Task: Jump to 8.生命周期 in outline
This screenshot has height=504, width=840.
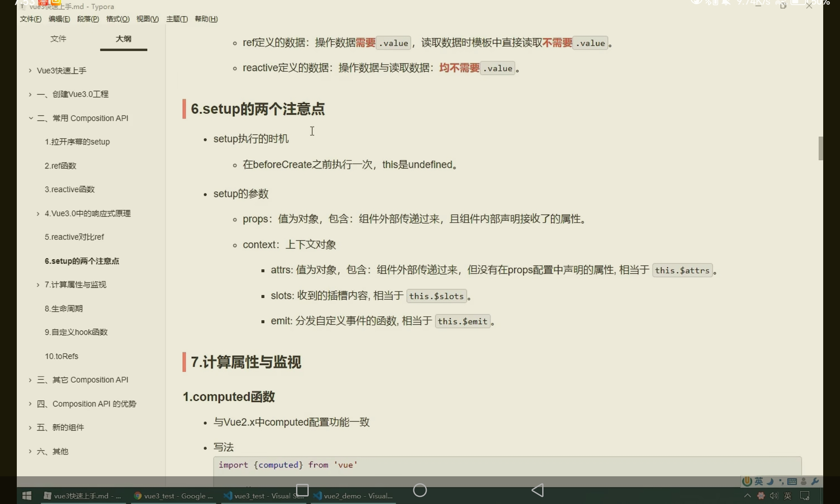Action: (x=63, y=309)
